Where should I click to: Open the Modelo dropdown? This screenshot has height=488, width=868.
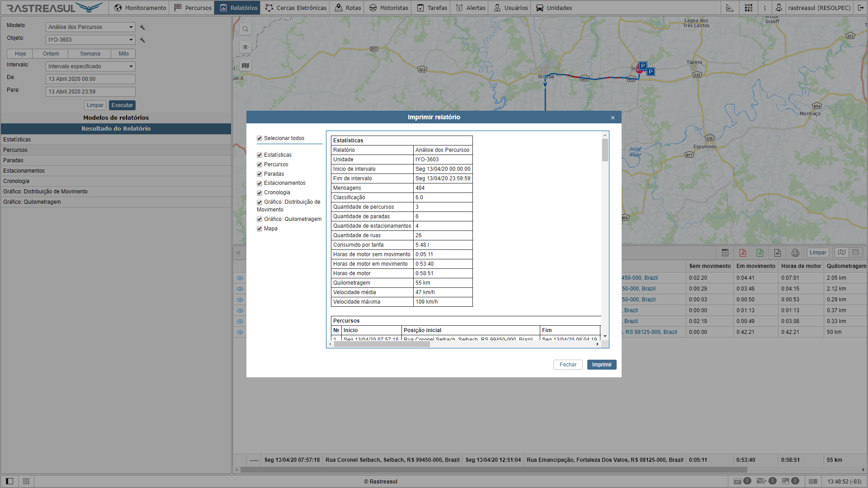tap(90, 27)
